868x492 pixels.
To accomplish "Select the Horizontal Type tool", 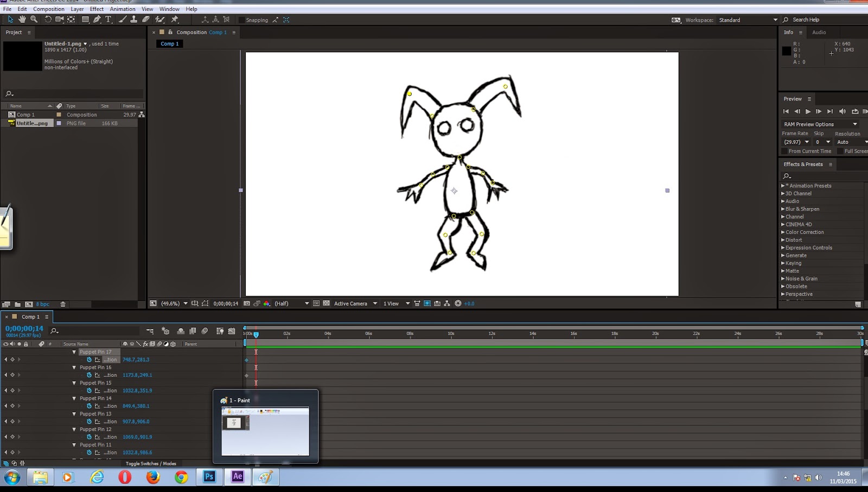I will 108,20.
